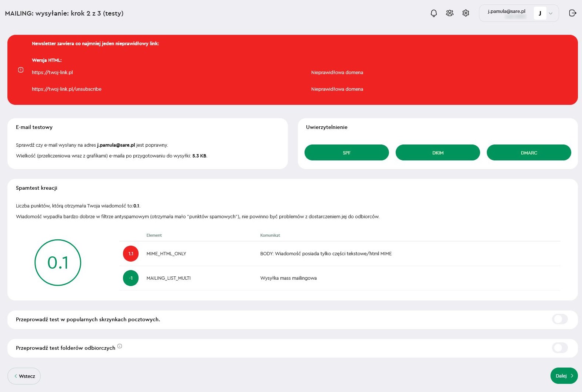Click the DMARC authentication button
The height and width of the screenshot is (392, 582).
coord(529,153)
